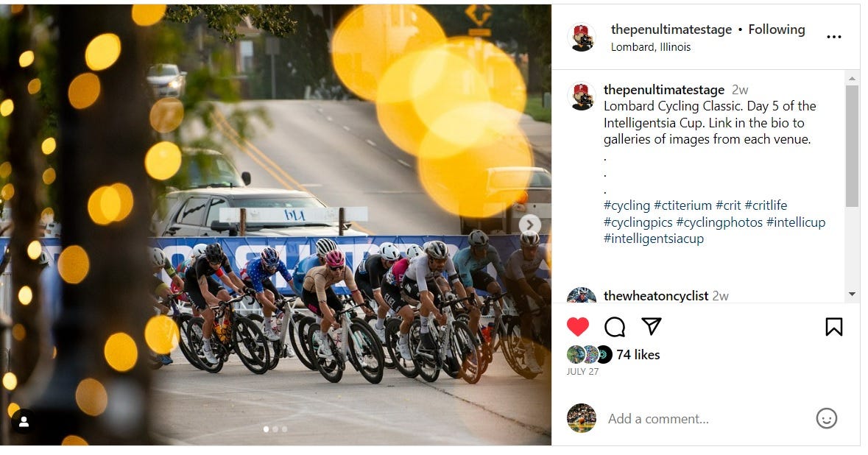Select the second carousel dot indicator
The image size is (868, 455).
[x=275, y=429]
